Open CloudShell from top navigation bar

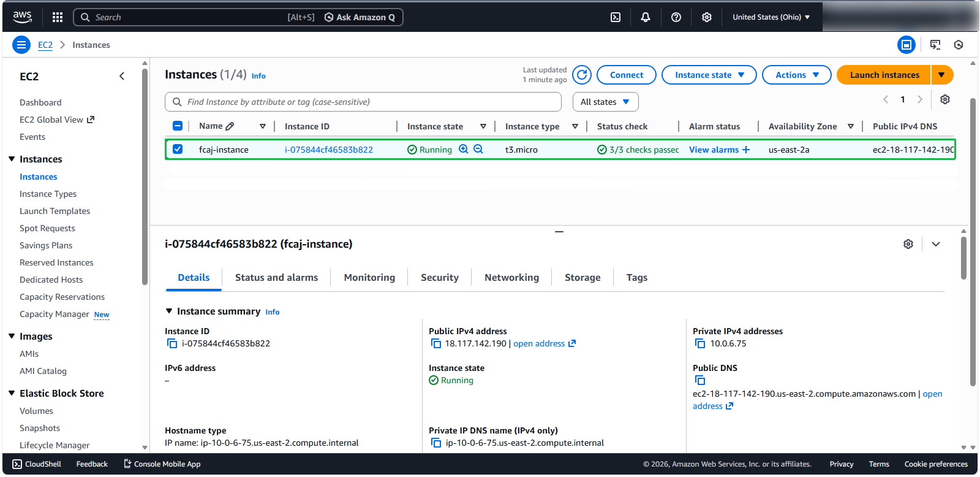point(616,17)
